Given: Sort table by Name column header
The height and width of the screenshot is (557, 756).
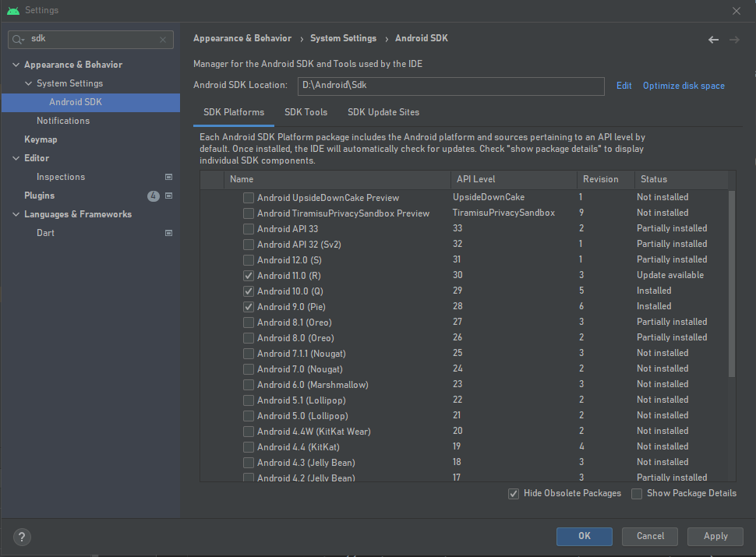Looking at the screenshot, I should (x=337, y=179).
